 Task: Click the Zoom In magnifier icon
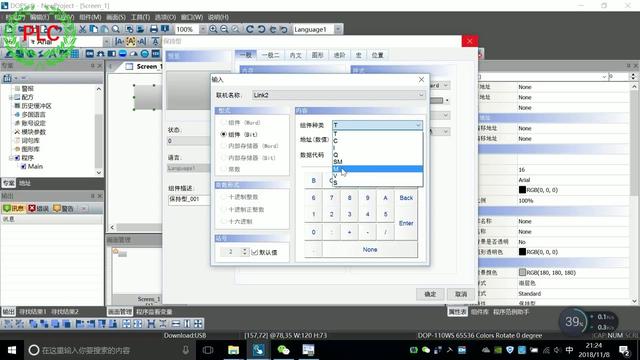click(213, 29)
